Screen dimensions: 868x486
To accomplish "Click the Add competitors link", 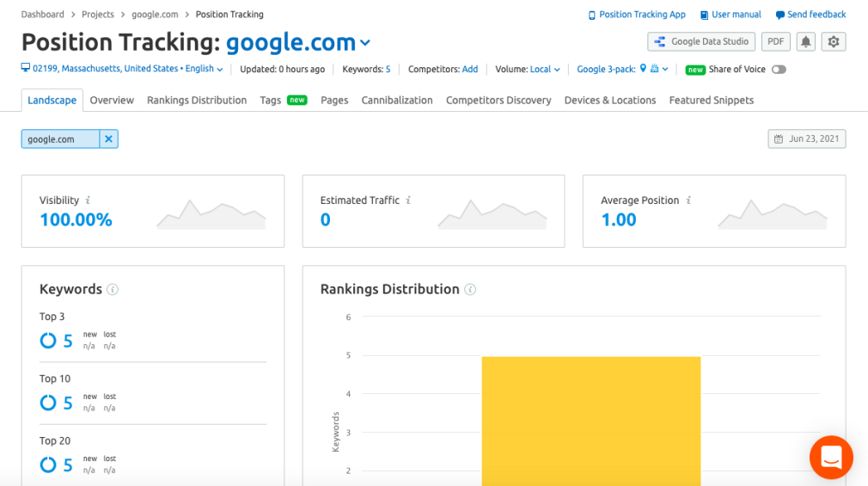I will (470, 70).
